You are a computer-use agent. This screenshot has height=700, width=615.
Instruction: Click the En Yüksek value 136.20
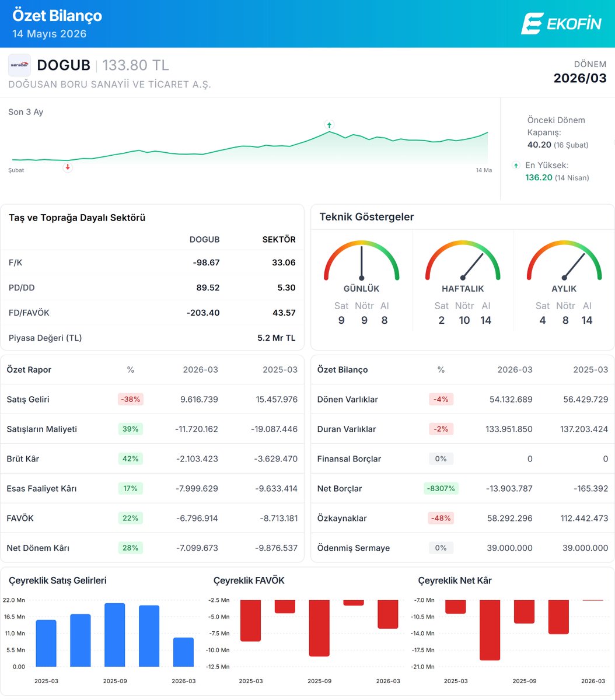539,177
